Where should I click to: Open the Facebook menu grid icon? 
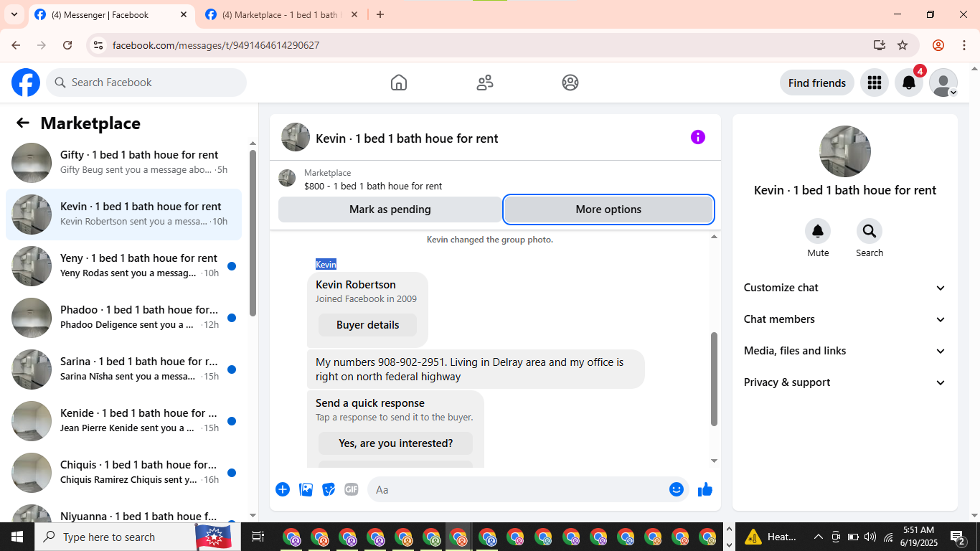coord(874,83)
